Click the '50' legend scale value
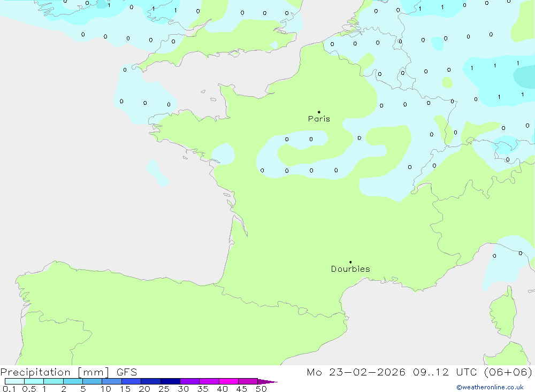The height and width of the screenshot is (392, 535). 262,389
